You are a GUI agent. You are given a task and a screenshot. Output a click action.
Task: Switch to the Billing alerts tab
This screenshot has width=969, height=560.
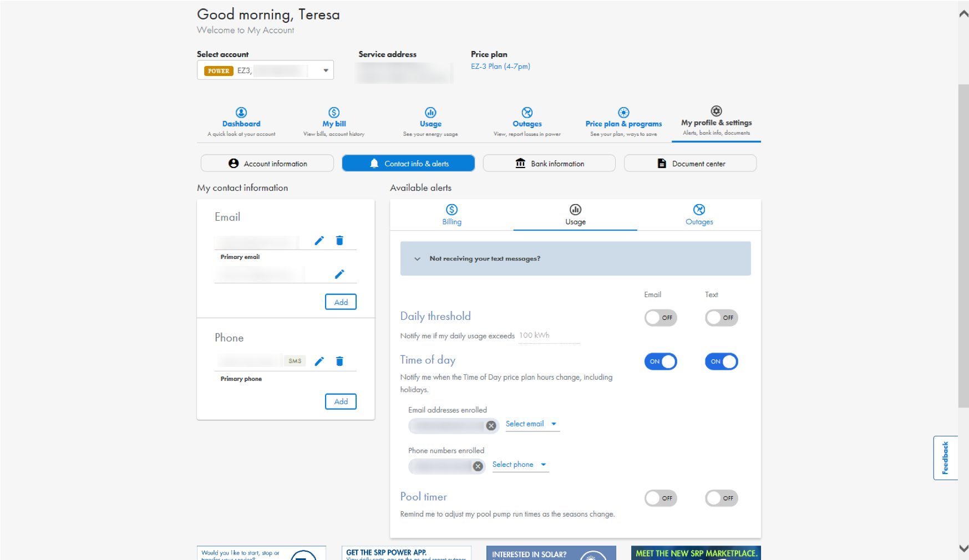pyautogui.click(x=451, y=215)
